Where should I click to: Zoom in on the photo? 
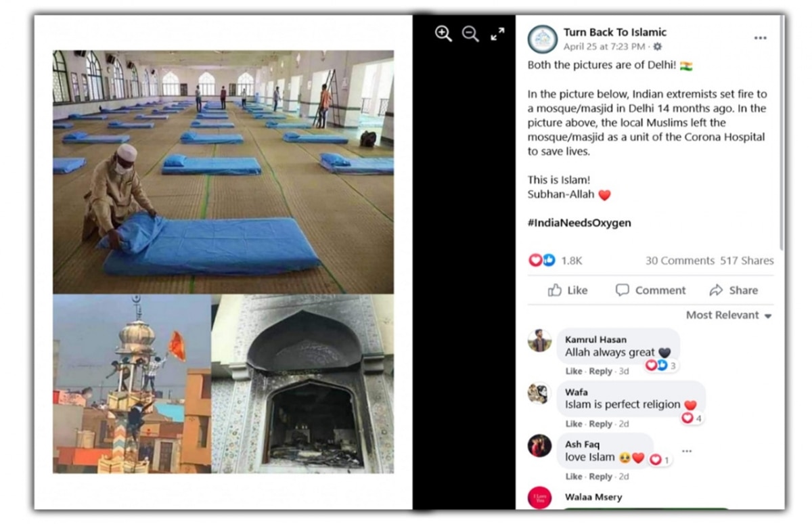[x=443, y=34]
